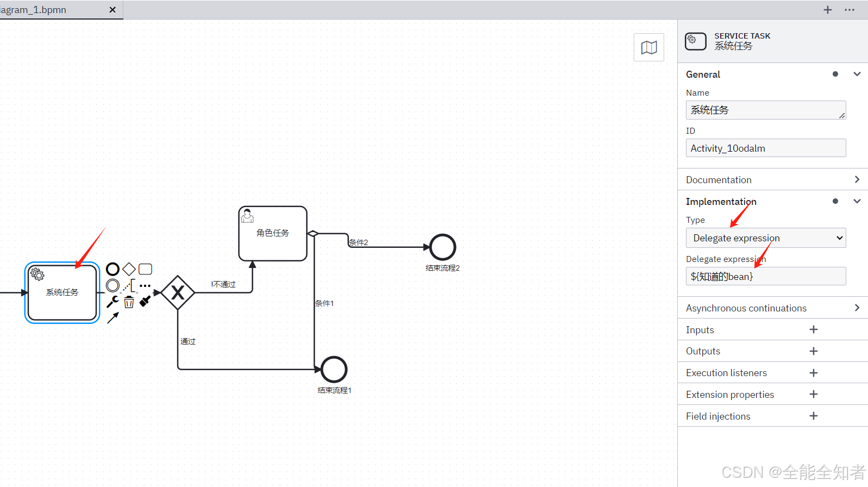This screenshot has height=487, width=868.
Task: Click the Delegate expression input field
Action: click(x=766, y=276)
